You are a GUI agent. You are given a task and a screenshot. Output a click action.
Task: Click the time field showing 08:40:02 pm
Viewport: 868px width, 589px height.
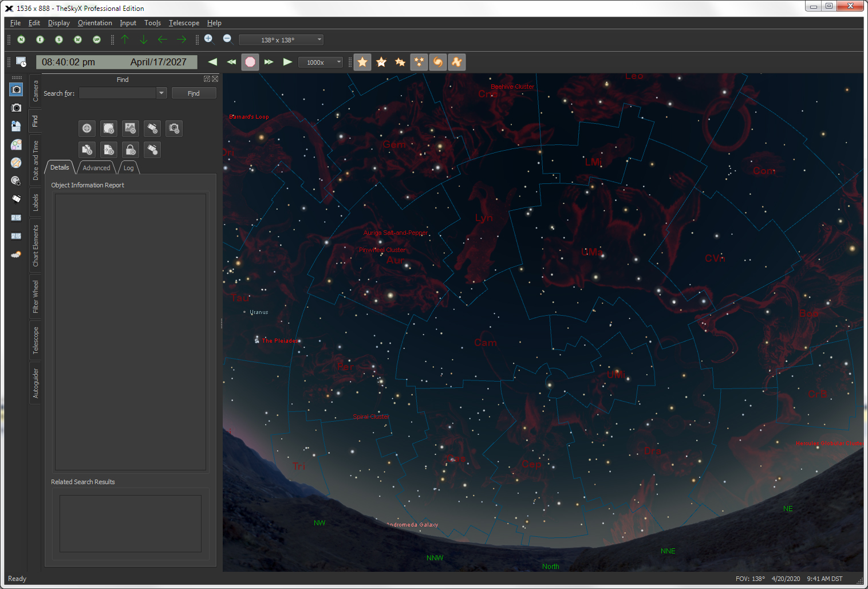click(69, 62)
